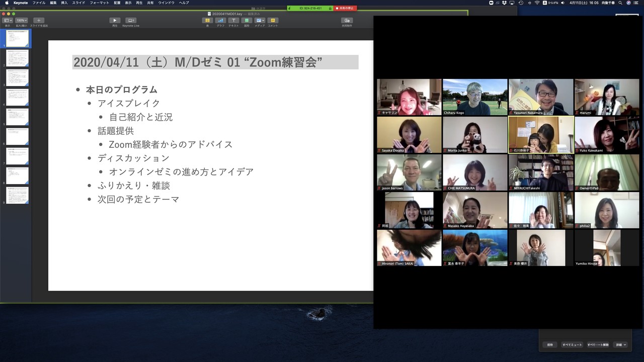Insert a table with the 表 icon

(207, 21)
